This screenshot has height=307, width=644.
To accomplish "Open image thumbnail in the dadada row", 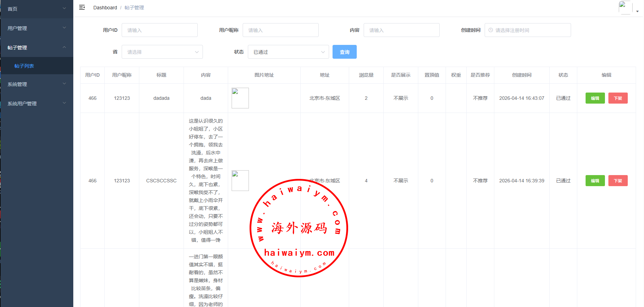I will tap(240, 98).
